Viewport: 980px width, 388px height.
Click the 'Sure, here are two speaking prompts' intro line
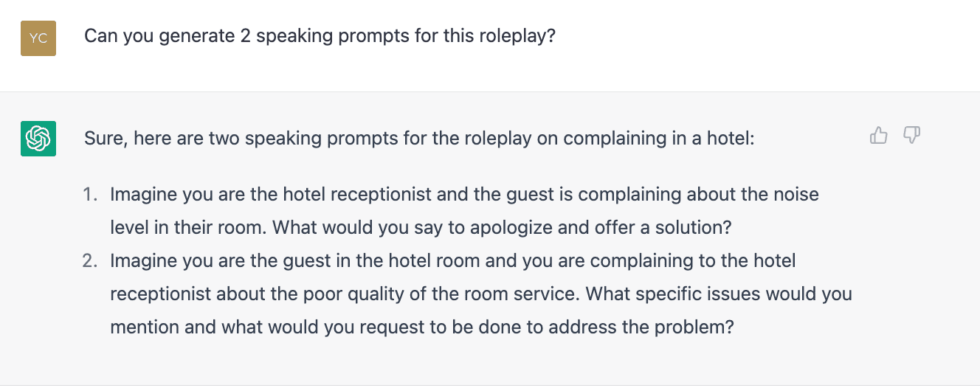coord(419,138)
